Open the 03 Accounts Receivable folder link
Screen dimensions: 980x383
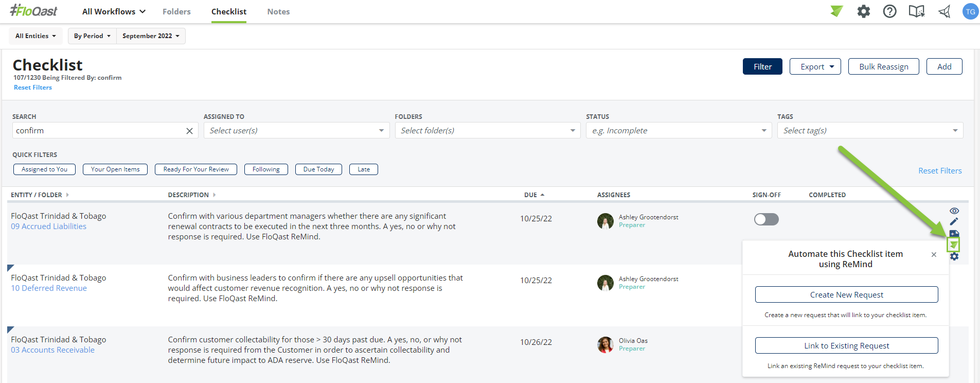(53, 350)
